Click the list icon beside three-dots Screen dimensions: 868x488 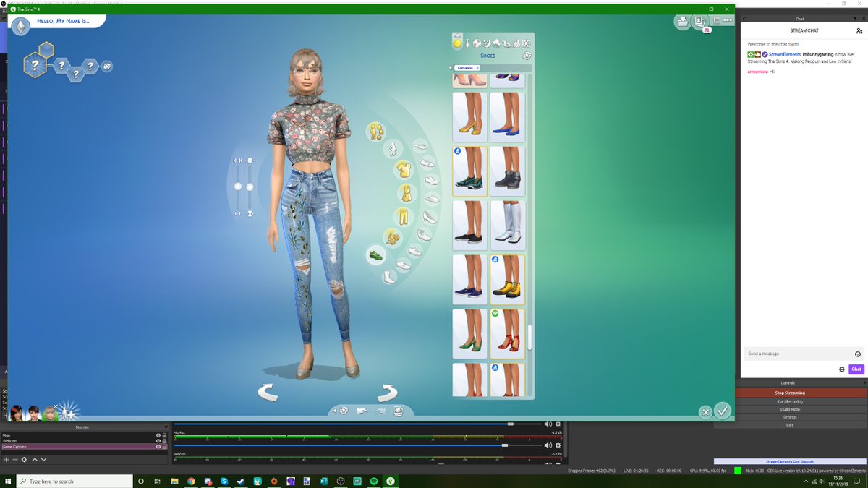point(717,21)
